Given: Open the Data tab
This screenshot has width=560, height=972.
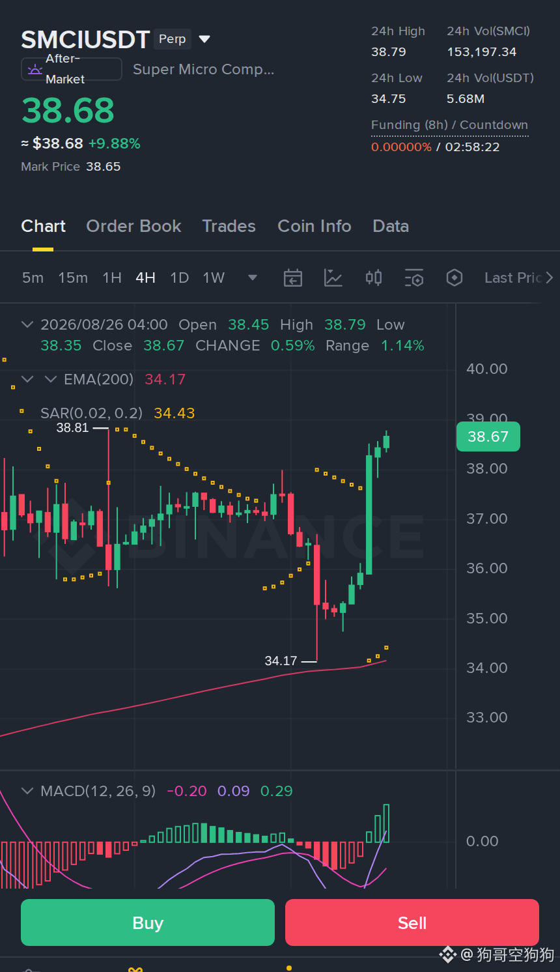Looking at the screenshot, I should click(391, 226).
